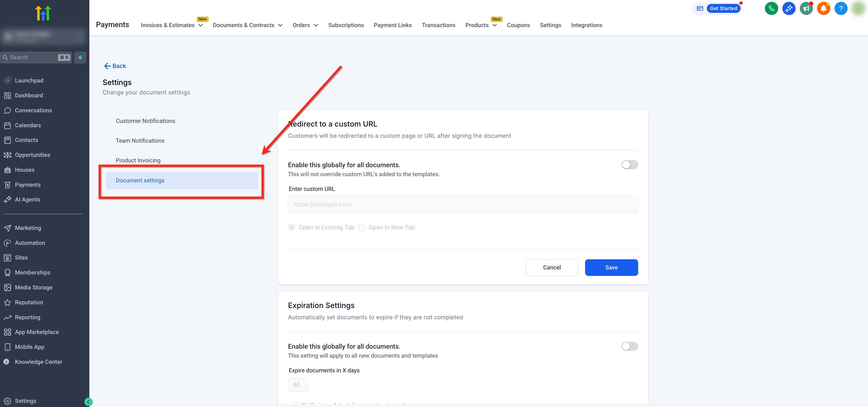Open AI Agents in the sidebar

(27, 199)
